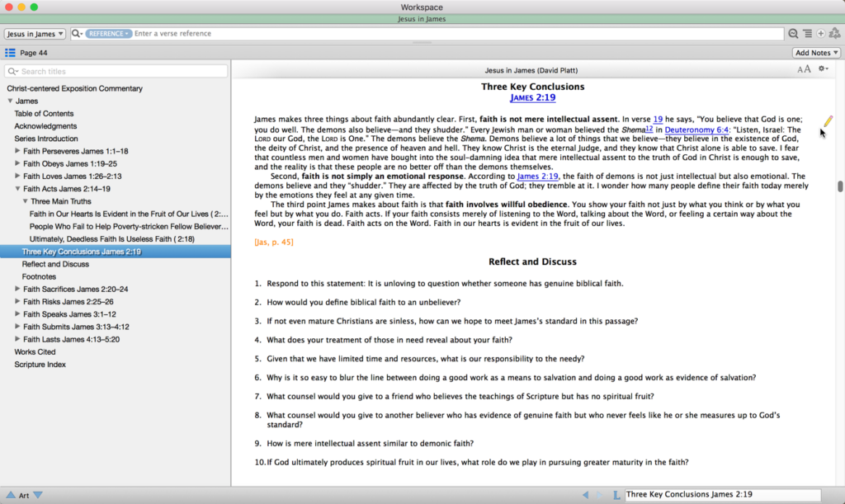The image size is (845, 504).
Task: Open the AA text size control
Action: click(804, 69)
